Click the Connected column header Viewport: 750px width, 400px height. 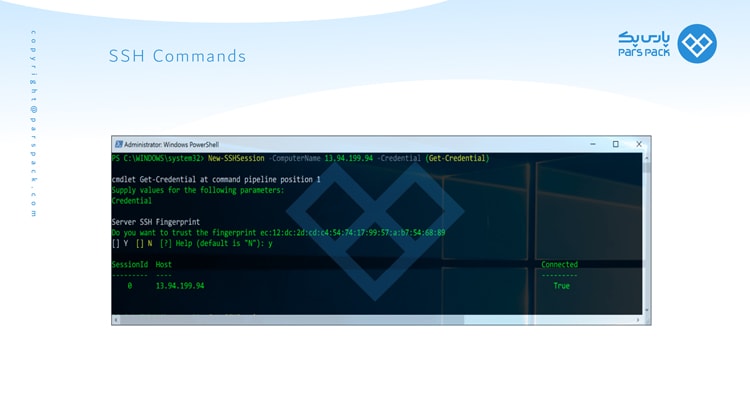(559, 264)
